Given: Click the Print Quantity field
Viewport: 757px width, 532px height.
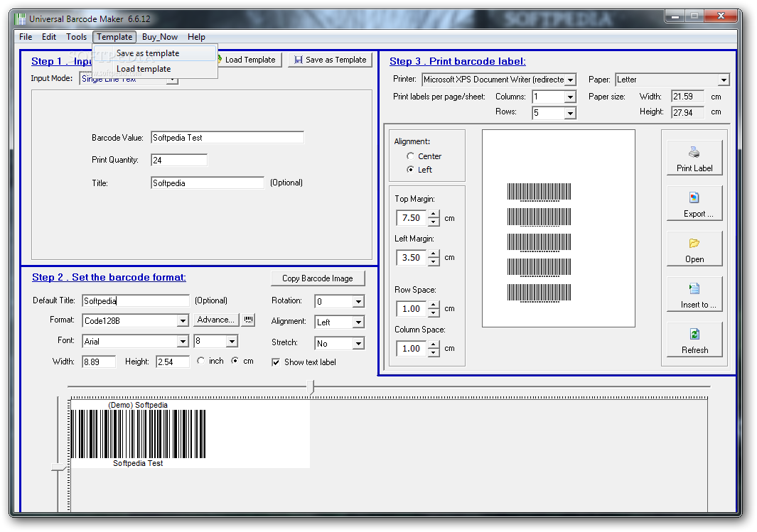Looking at the screenshot, I should 179,160.
